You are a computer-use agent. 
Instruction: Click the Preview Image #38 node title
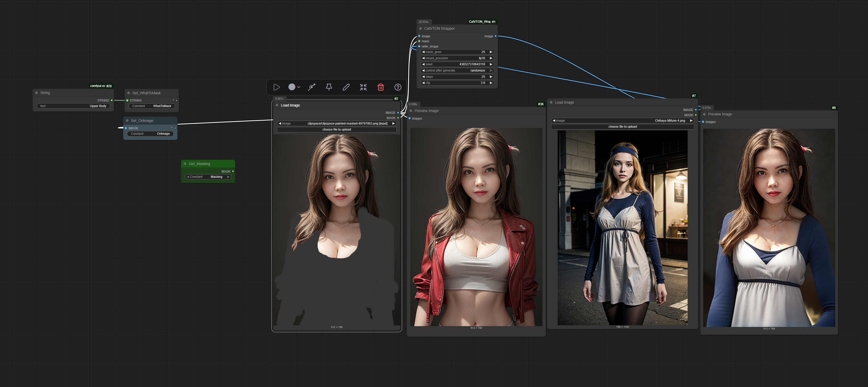(x=426, y=111)
